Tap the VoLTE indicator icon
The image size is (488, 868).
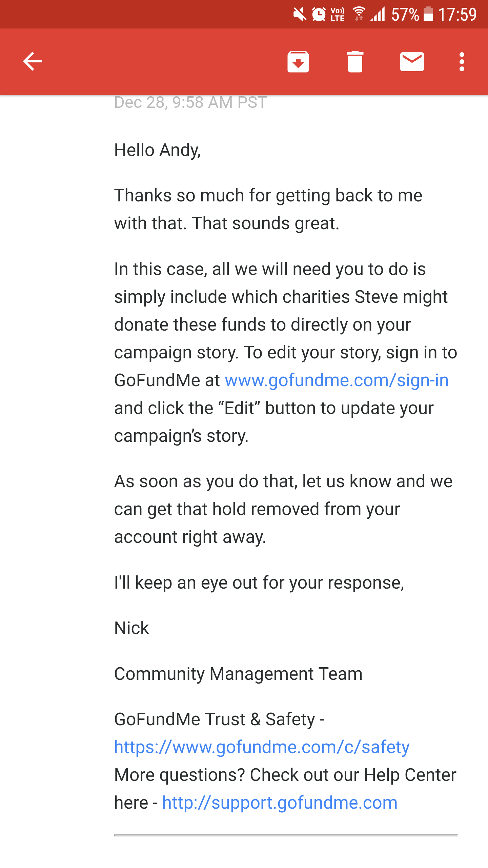[x=338, y=15]
